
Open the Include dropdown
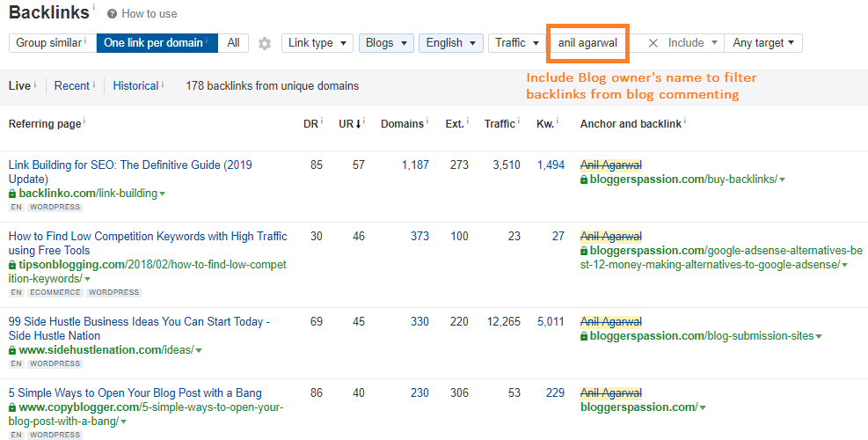692,42
